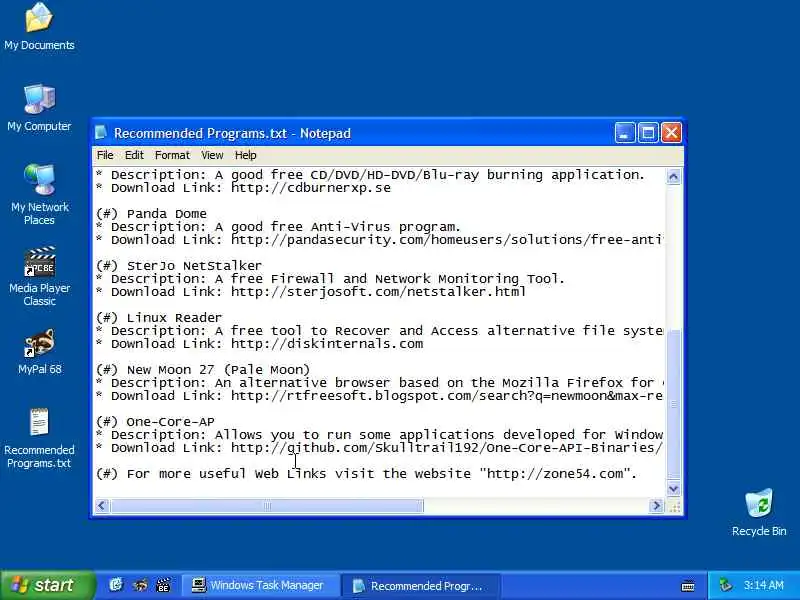The width and height of the screenshot is (800, 600).
Task: Switch to Windows Task Manager taskbar button
Action: [x=260, y=585]
